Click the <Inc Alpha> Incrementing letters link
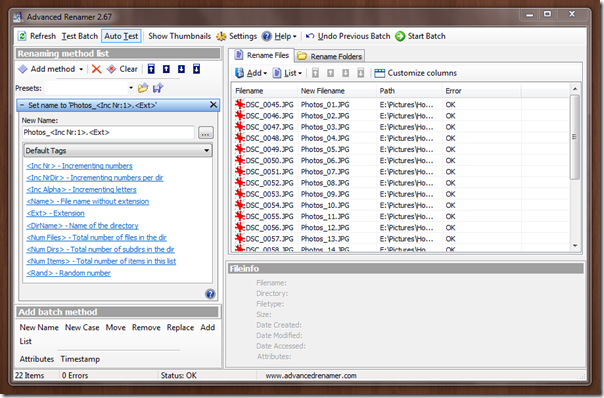The height and width of the screenshot is (398, 604). pos(81,190)
